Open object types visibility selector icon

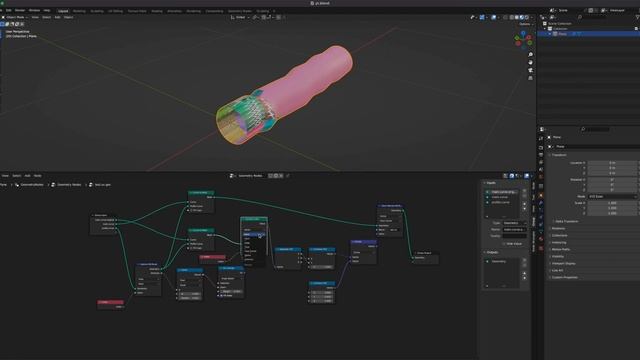point(473,18)
